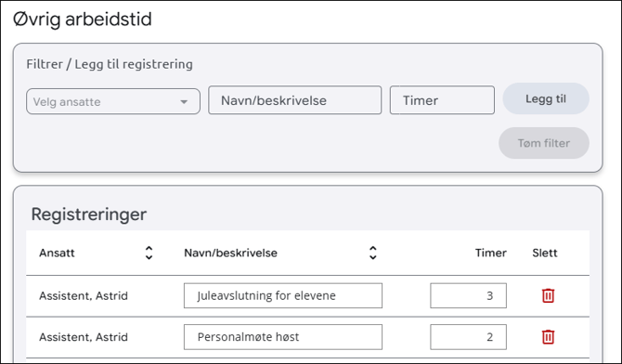The image size is (622, 364).
Task: Click Assistent, Astrid in Juleavslutning row
Action: pos(84,296)
